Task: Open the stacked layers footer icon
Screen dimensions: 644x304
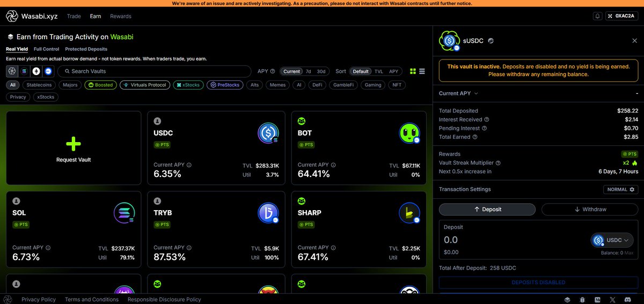Action: coord(568,299)
